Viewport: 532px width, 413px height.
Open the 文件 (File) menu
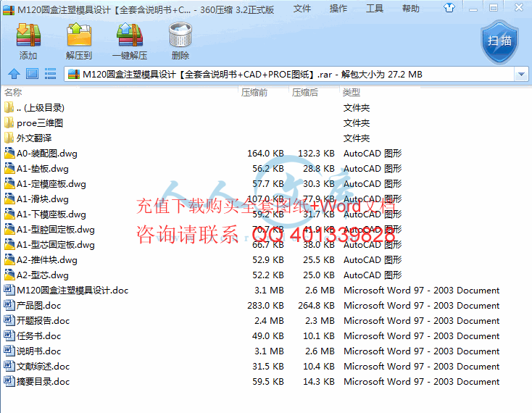302,9
